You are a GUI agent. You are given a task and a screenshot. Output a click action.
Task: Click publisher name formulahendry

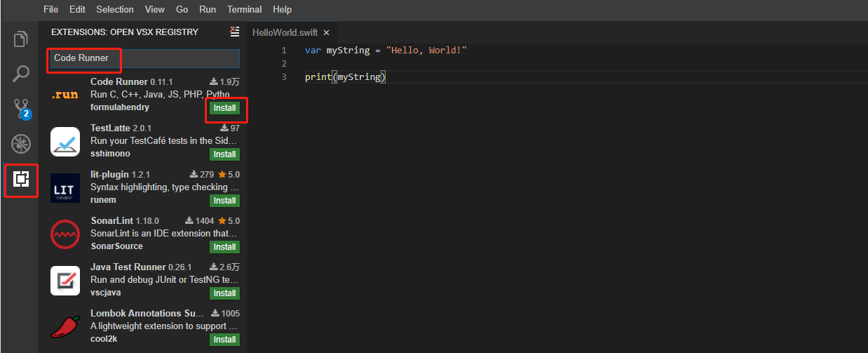(120, 107)
